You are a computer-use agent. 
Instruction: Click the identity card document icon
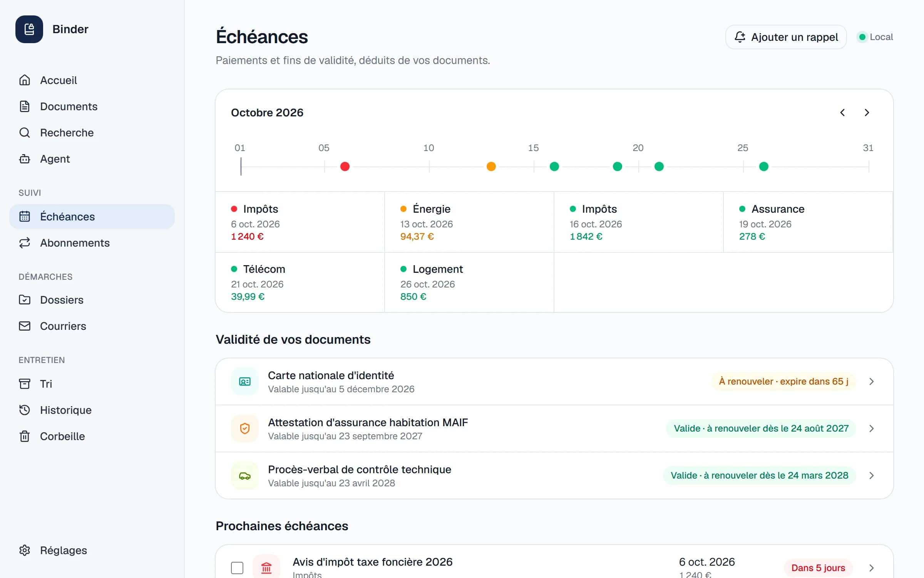(x=245, y=381)
